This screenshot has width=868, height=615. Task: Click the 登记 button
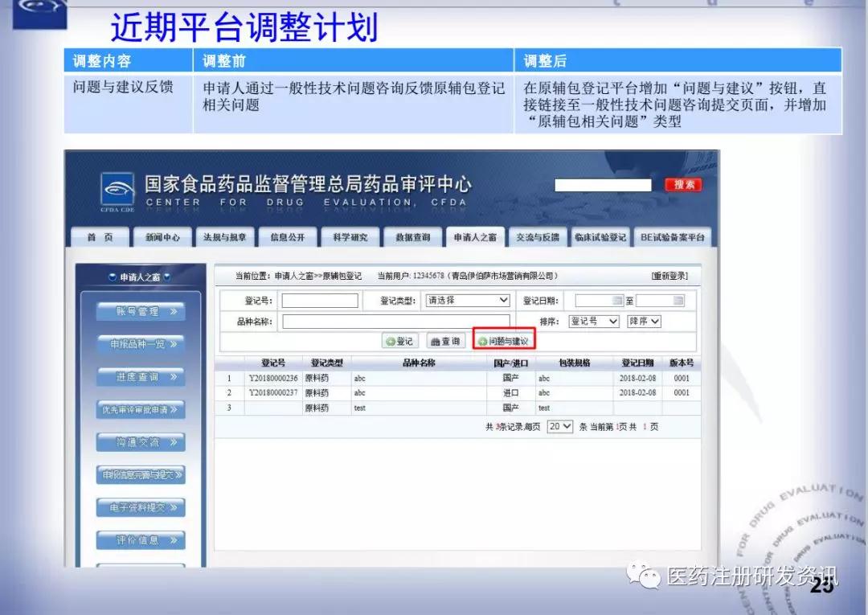pyautogui.click(x=399, y=341)
